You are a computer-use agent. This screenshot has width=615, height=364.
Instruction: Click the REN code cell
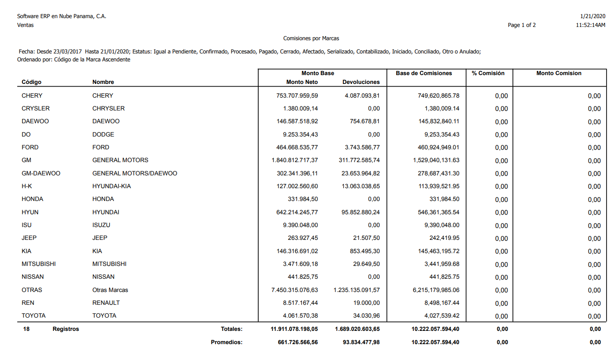pos(28,303)
